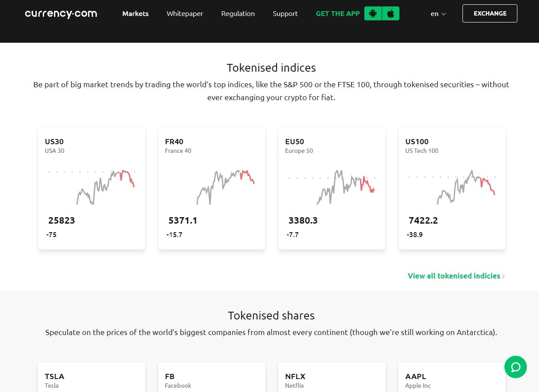The height and width of the screenshot is (392, 539).
Task: Open the live chat bubble
Action: (x=515, y=367)
